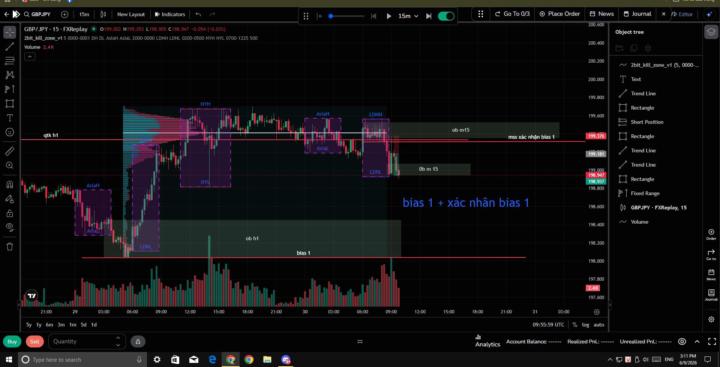Toggle log scale on price axis

point(585,325)
